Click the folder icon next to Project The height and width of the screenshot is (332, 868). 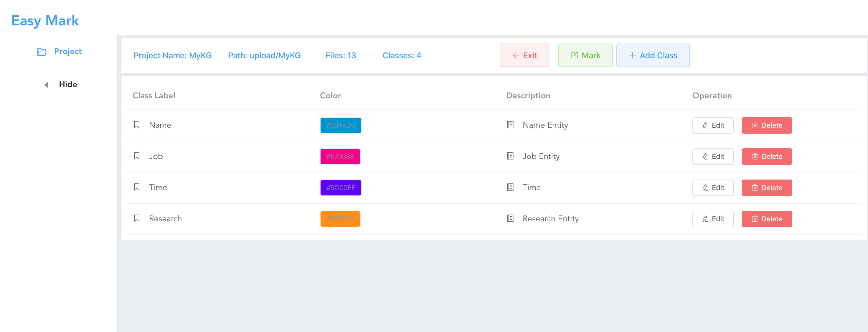[x=42, y=52]
